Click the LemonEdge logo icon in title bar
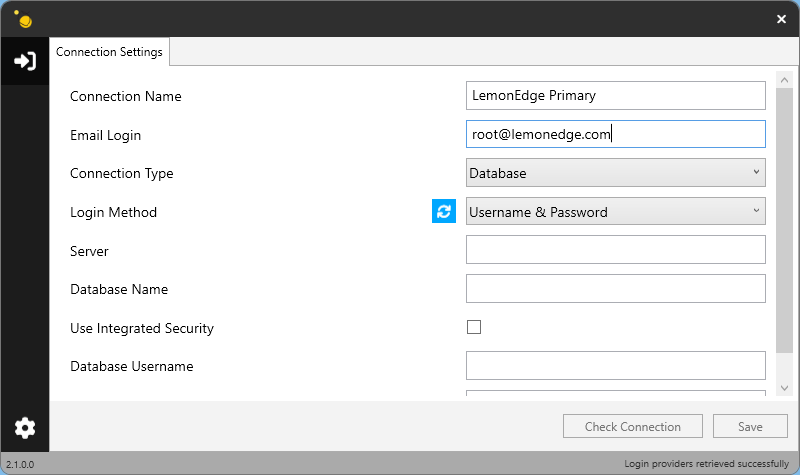The image size is (800, 475). [23, 19]
